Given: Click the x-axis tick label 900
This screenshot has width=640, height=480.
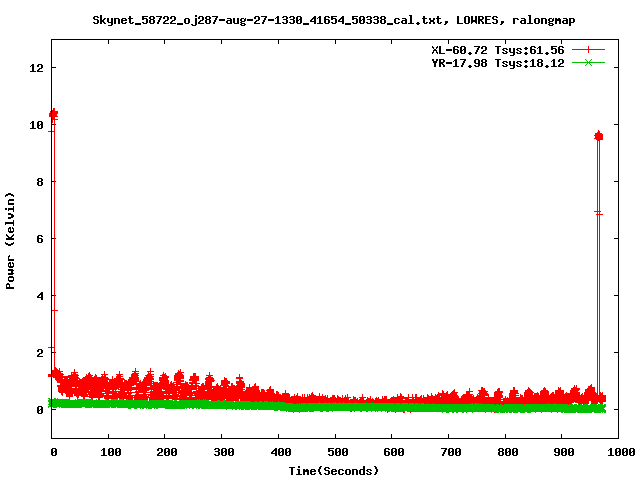Looking at the screenshot, I should [564, 452].
